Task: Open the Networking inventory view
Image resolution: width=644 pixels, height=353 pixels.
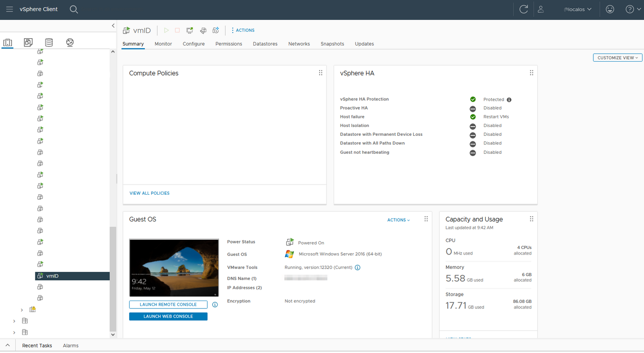Action: click(69, 42)
